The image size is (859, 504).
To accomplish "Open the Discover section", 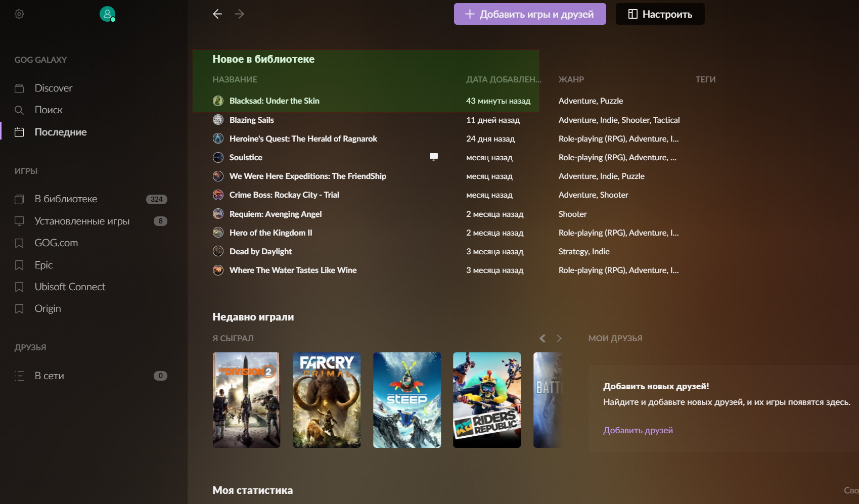I will tap(54, 88).
